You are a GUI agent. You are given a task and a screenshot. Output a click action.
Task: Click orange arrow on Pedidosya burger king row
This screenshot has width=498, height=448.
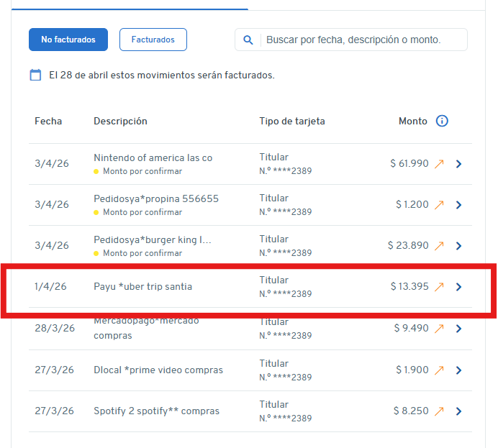[439, 246]
